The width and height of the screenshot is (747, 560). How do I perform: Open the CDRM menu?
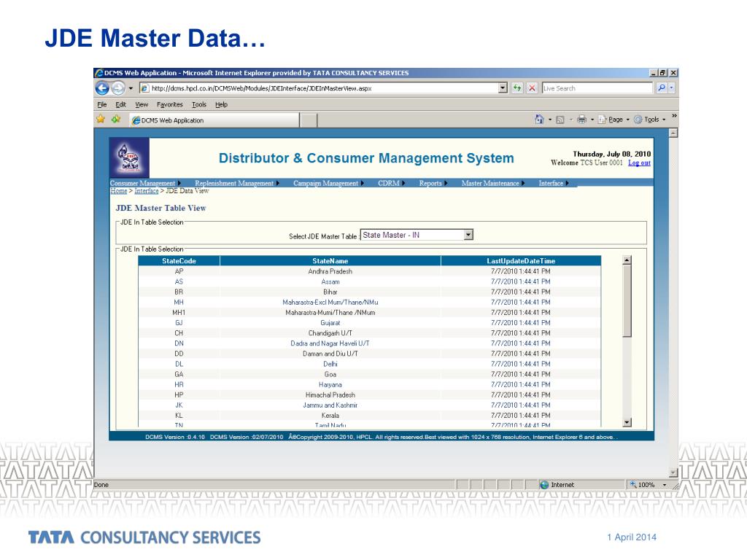[391, 183]
